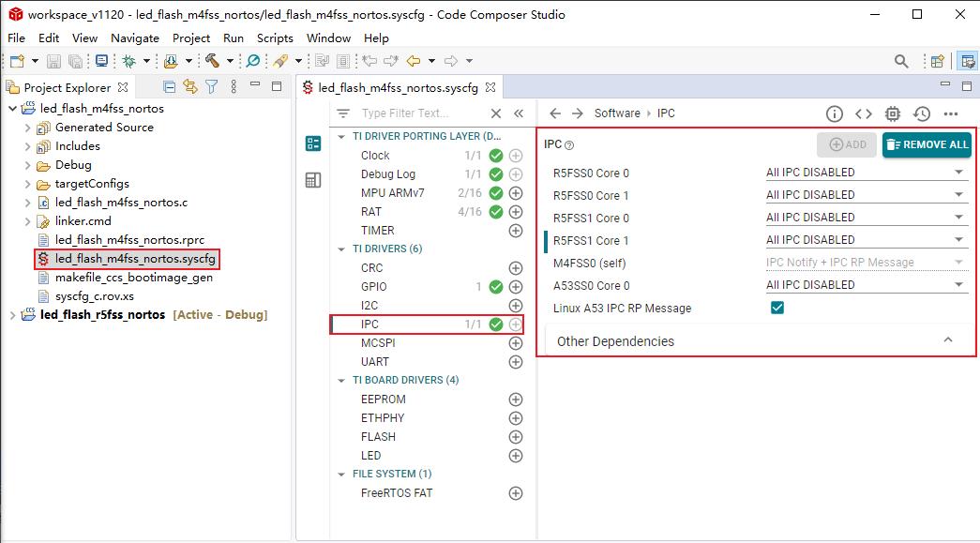Clear the module filter text

coord(496,113)
